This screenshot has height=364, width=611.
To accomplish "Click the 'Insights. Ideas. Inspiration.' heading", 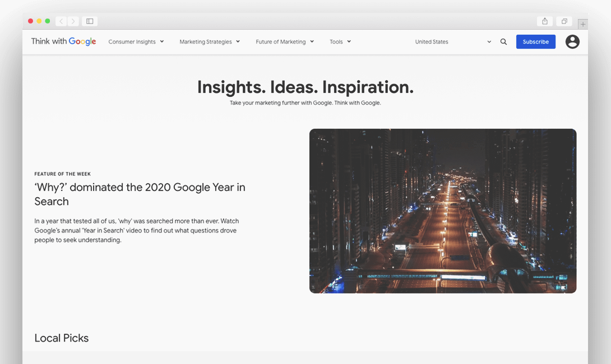I will click(x=305, y=87).
